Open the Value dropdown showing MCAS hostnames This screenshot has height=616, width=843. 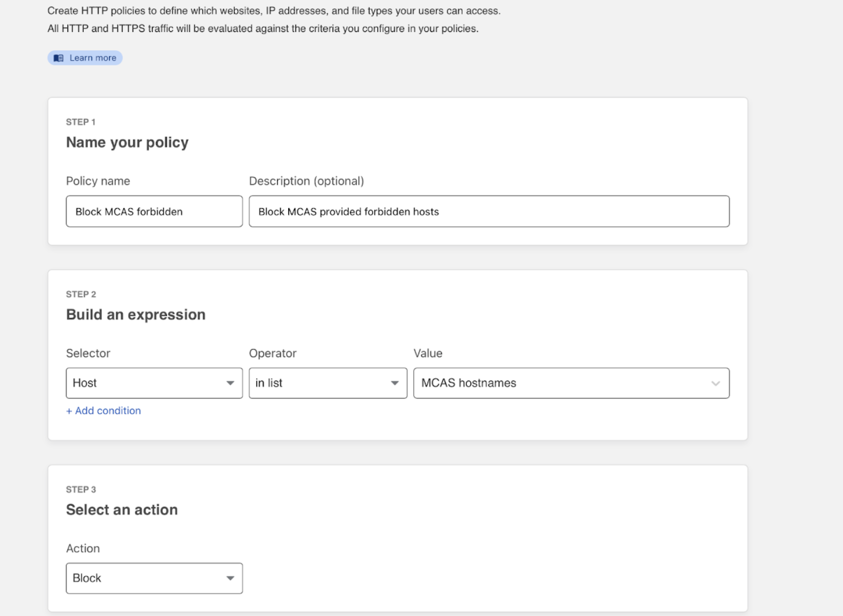click(562, 383)
